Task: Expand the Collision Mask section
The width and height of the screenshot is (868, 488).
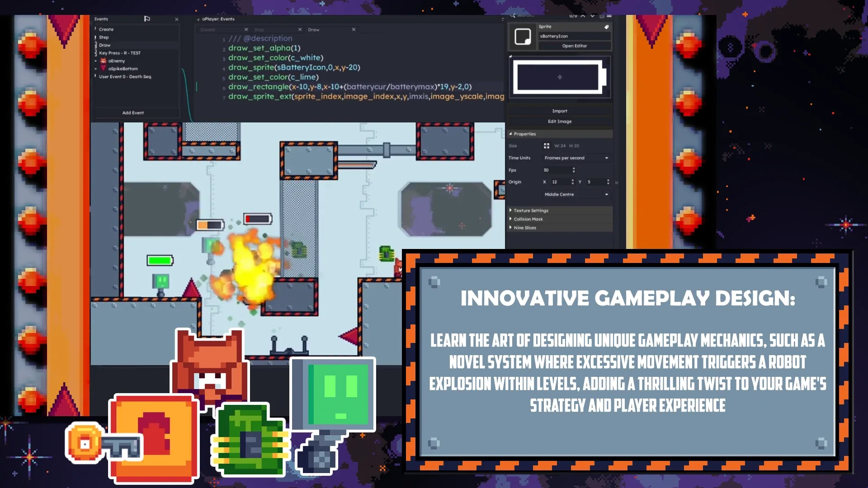Action: coord(528,219)
